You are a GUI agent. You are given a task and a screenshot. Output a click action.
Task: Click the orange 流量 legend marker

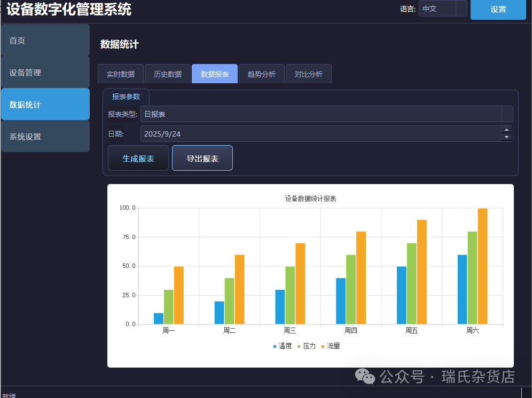[x=323, y=346]
